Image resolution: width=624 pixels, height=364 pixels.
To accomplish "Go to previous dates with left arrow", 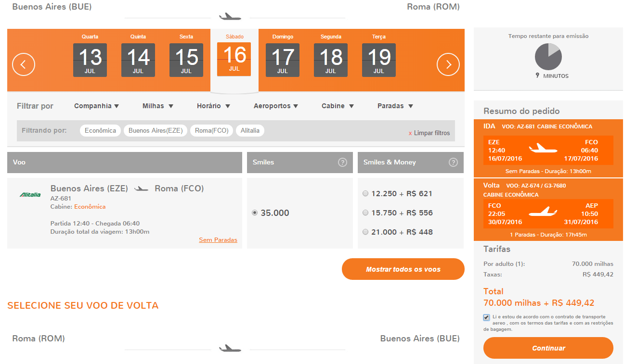I will (x=24, y=64).
